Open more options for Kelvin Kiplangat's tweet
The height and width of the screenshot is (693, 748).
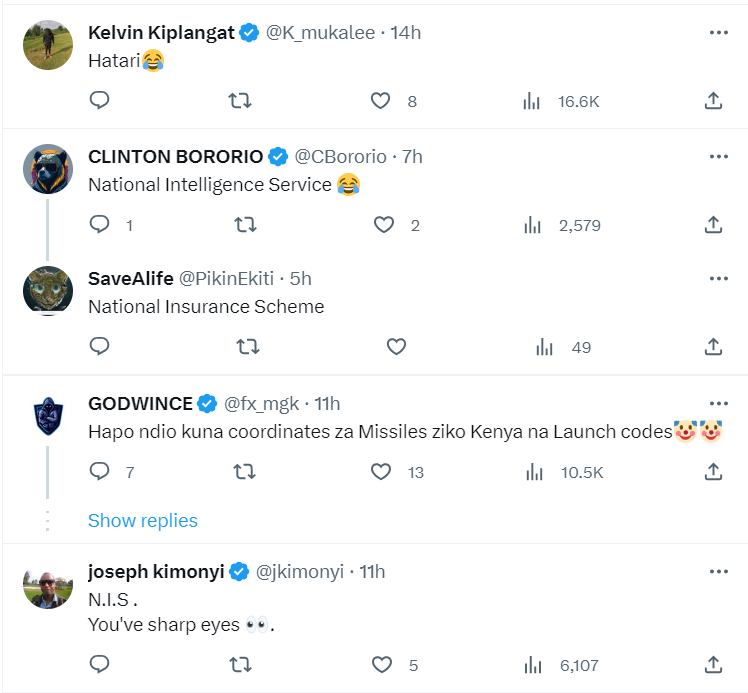click(718, 32)
